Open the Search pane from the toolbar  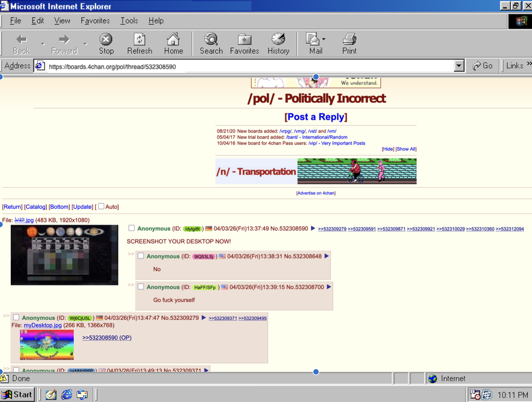pos(211,44)
